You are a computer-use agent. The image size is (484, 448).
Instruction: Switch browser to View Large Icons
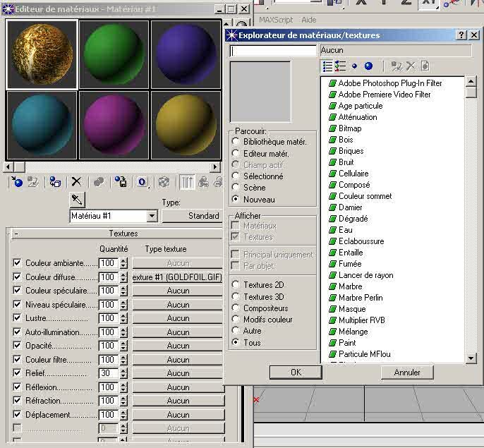[x=368, y=66]
